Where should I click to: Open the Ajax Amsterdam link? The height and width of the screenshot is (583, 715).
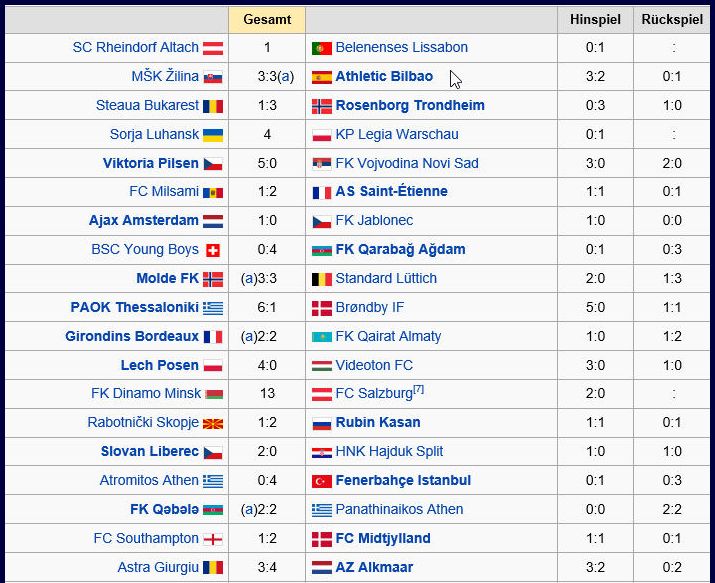click(x=143, y=220)
